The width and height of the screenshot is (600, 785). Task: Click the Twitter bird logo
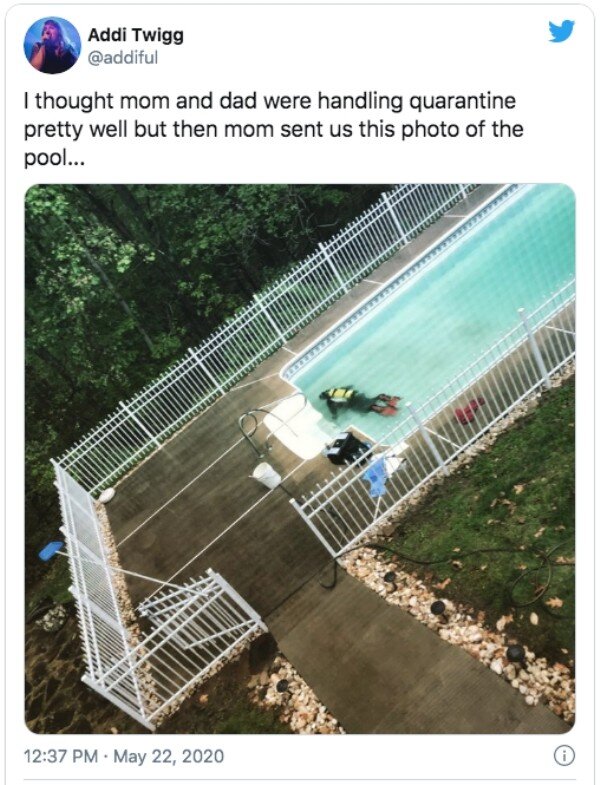tap(561, 32)
